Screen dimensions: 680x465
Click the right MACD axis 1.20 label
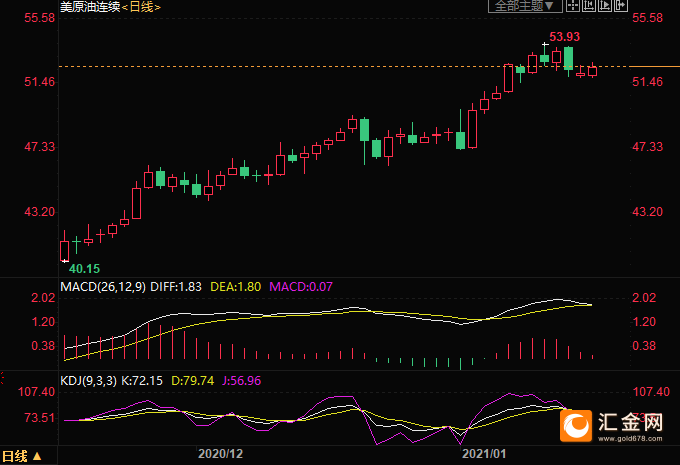pyautogui.click(x=644, y=322)
